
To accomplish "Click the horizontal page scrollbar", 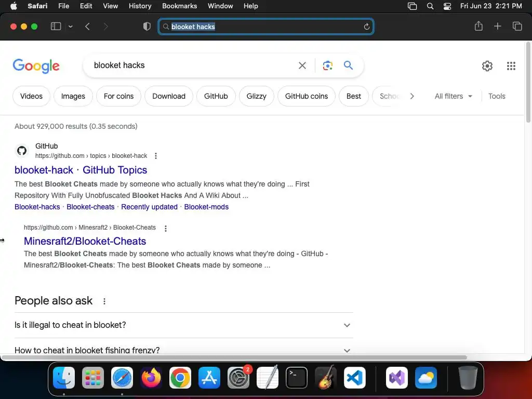I will [234, 357].
